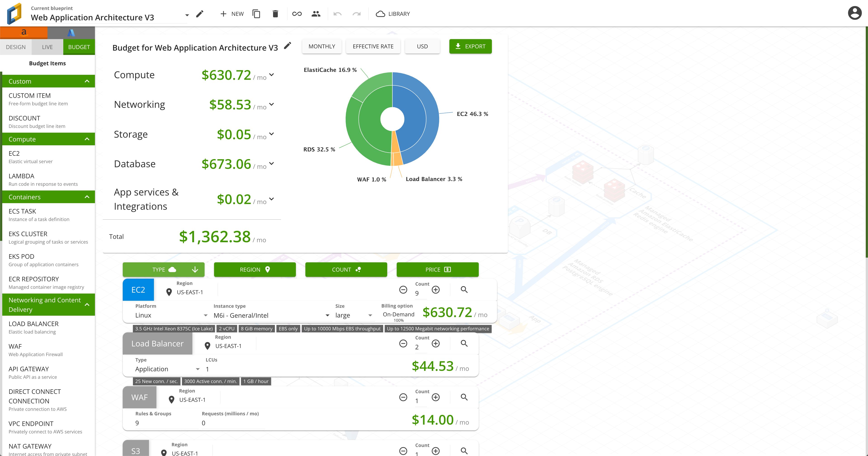This screenshot has width=868, height=456.
Task: Click the undo arrow icon
Action: [337, 14]
